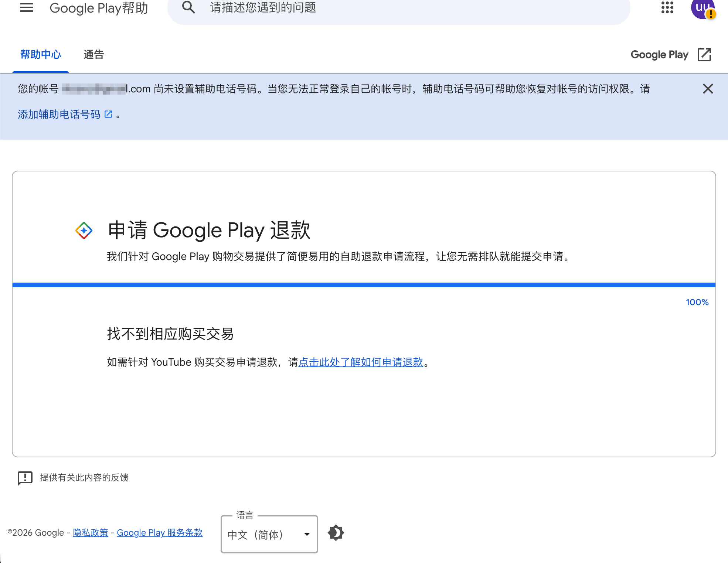Image resolution: width=728 pixels, height=563 pixels.
Task: Click the Google Play refund diamond logo
Action: pyautogui.click(x=84, y=231)
